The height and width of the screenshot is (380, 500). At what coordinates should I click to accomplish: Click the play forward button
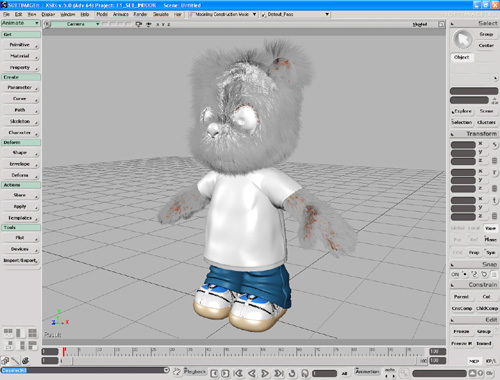point(265,373)
